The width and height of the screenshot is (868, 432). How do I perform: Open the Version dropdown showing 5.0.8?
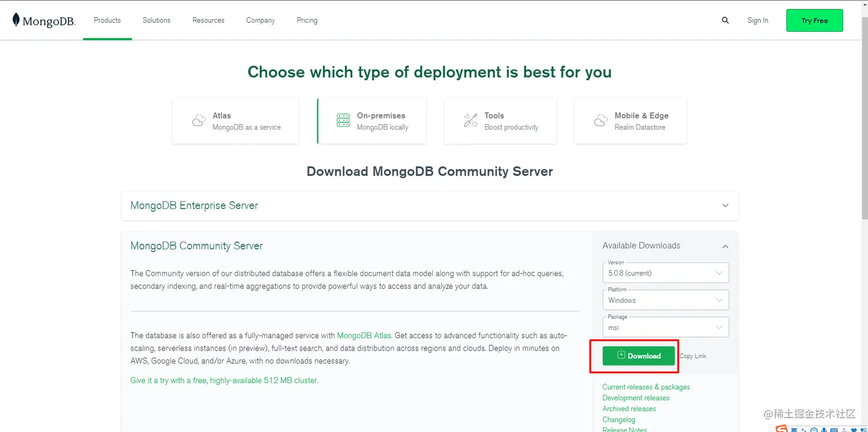coord(666,273)
